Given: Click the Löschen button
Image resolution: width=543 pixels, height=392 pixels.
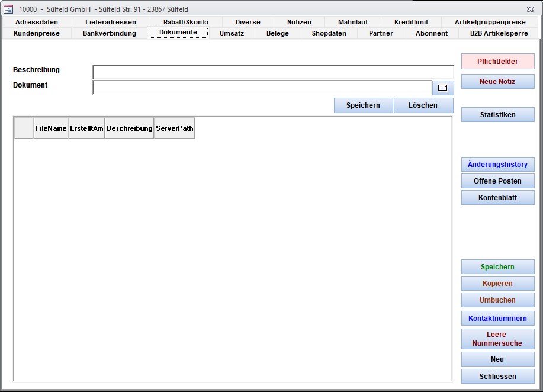Looking at the screenshot, I should click(x=423, y=105).
